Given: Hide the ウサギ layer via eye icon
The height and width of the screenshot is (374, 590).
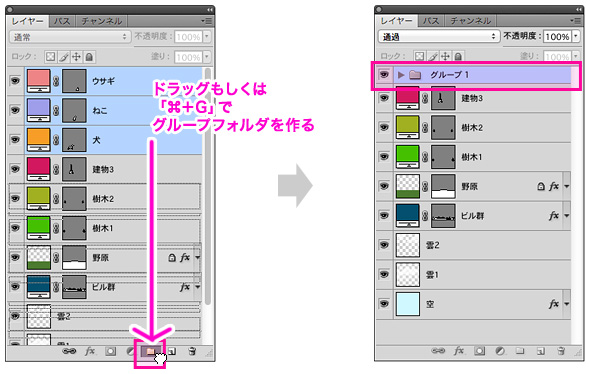Looking at the screenshot, I should point(15,81).
